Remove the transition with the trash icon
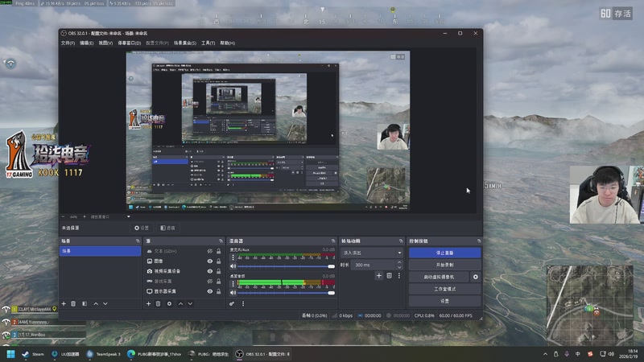This screenshot has width=644, height=362. pos(389,276)
